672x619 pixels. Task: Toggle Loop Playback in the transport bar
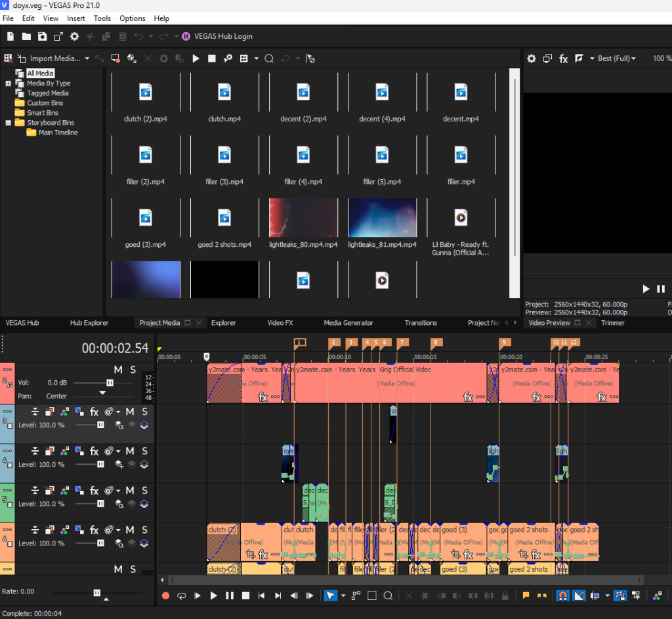(x=182, y=595)
